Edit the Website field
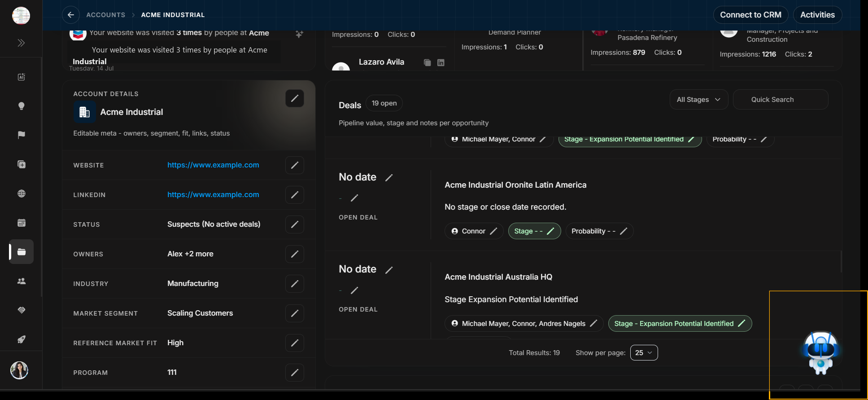Image resolution: width=868 pixels, height=400 pixels. click(x=295, y=165)
